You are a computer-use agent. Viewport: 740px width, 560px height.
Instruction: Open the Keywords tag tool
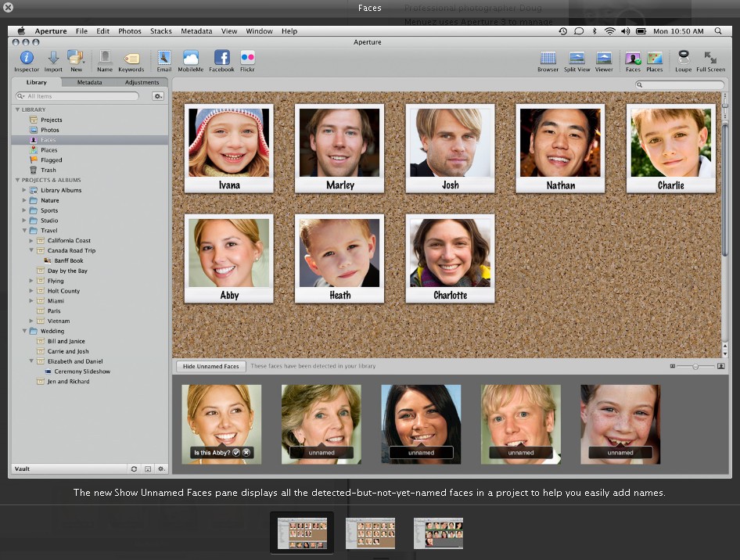131,59
